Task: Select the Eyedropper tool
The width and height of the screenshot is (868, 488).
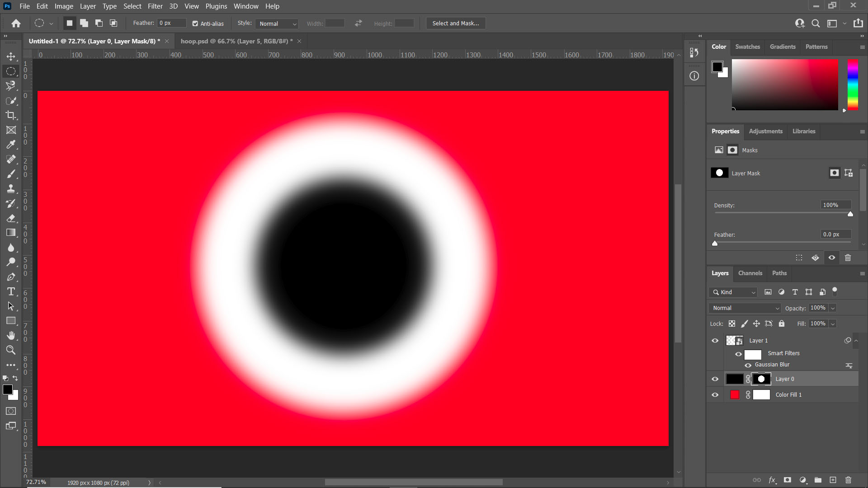Action: pyautogui.click(x=11, y=145)
